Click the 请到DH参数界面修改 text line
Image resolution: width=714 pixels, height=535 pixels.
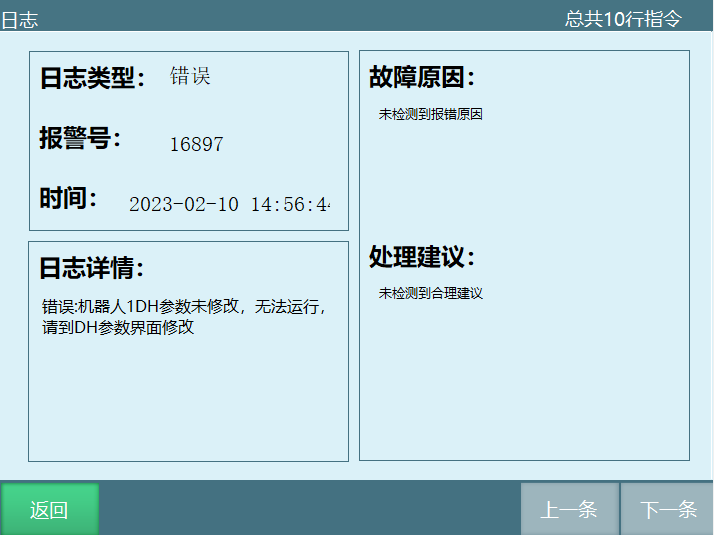point(118,327)
